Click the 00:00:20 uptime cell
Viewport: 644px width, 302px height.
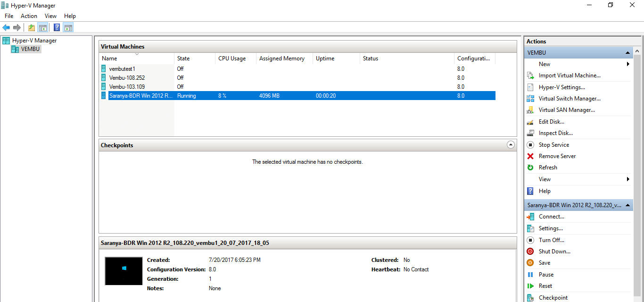click(325, 96)
